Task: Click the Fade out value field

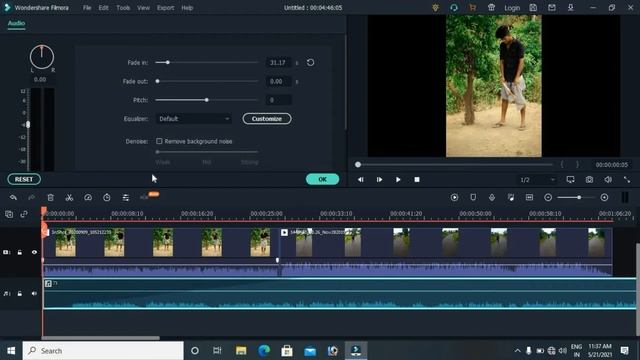Action: [x=278, y=81]
